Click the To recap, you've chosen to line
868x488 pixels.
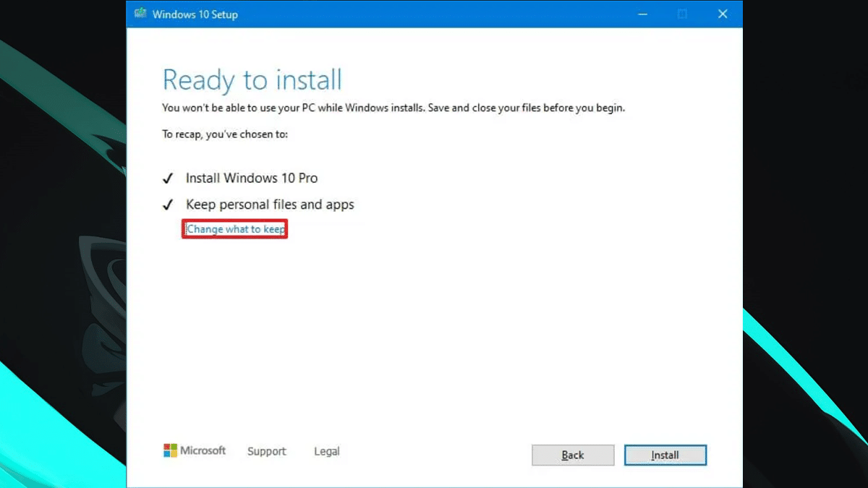pos(225,134)
